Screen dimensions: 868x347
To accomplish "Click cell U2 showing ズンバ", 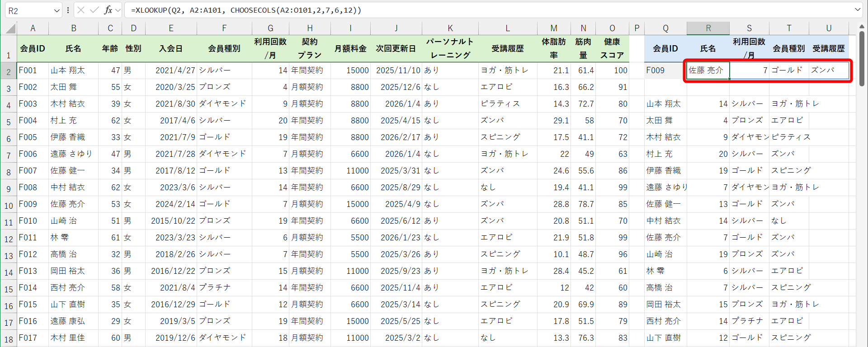I will tap(829, 70).
